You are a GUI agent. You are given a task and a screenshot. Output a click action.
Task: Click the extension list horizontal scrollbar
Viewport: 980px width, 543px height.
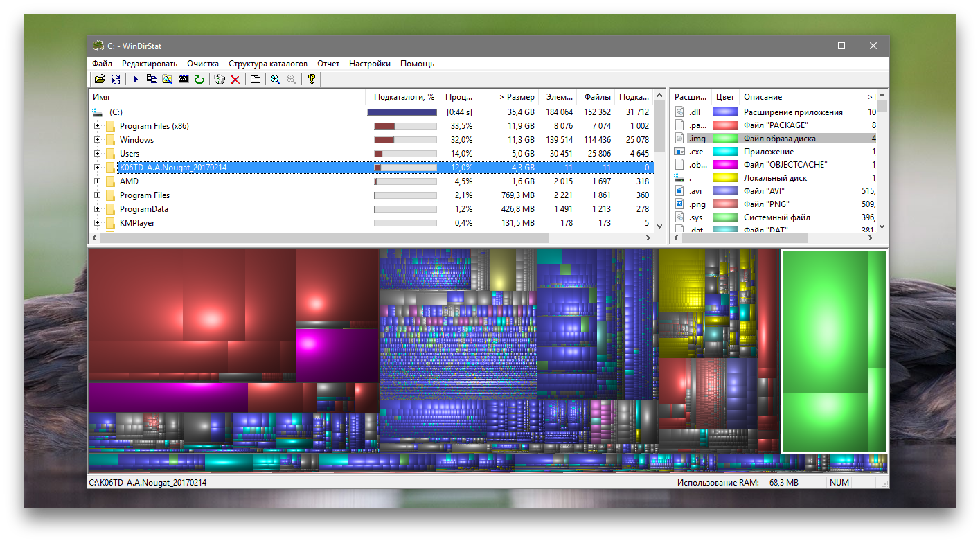(x=745, y=238)
